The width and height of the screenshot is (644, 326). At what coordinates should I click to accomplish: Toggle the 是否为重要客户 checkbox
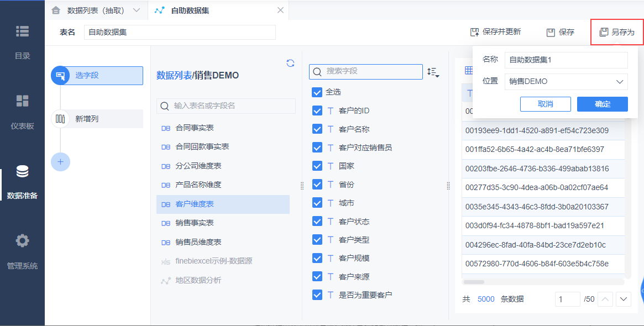[317, 295]
